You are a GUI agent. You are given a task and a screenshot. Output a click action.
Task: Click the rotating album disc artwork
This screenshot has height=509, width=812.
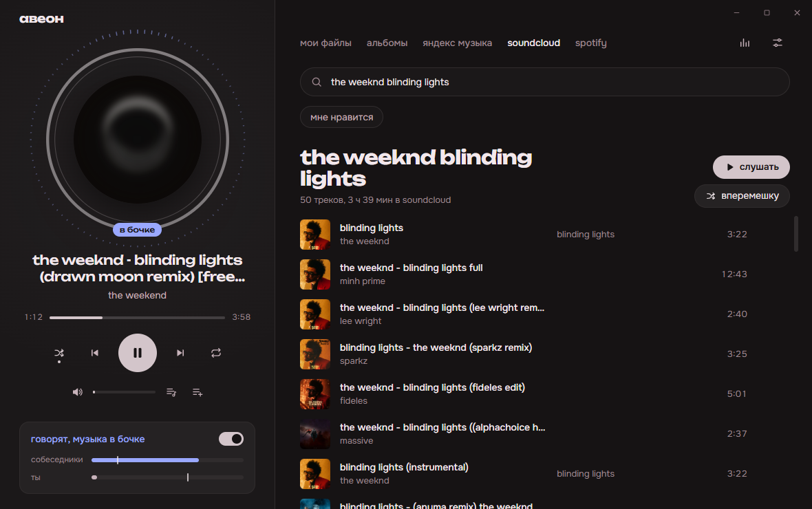(x=137, y=140)
